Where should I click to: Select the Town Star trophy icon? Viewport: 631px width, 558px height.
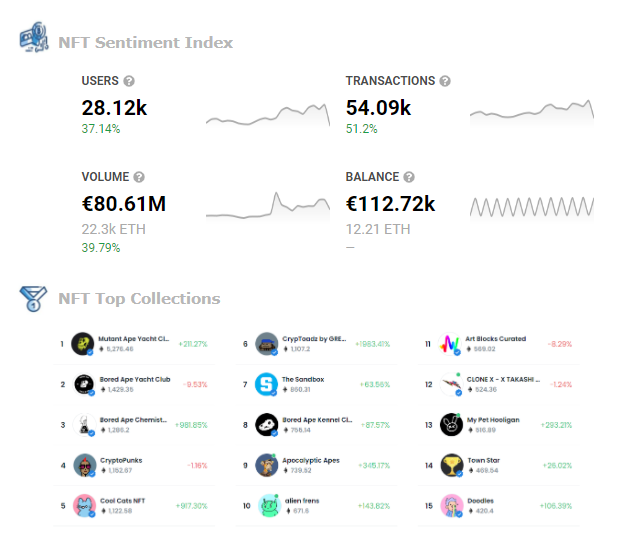point(452,465)
